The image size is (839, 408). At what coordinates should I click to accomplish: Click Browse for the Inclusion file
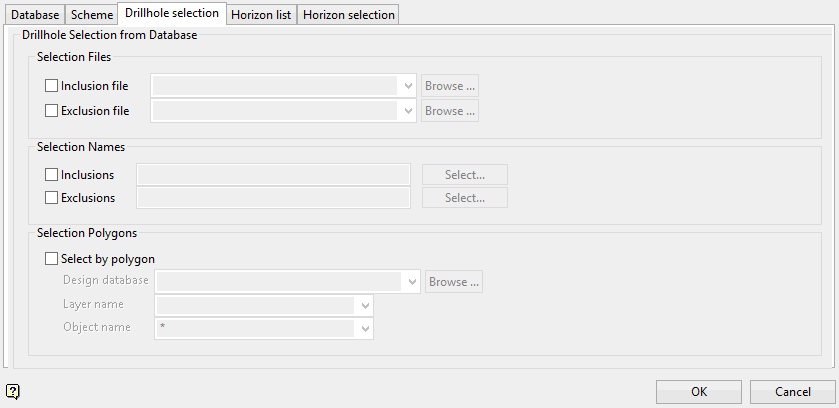pyautogui.click(x=450, y=86)
